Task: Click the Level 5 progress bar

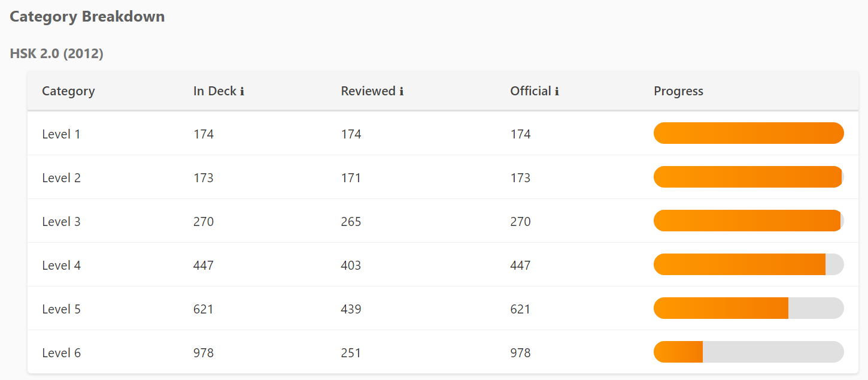Action: pyautogui.click(x=748, y=308)
